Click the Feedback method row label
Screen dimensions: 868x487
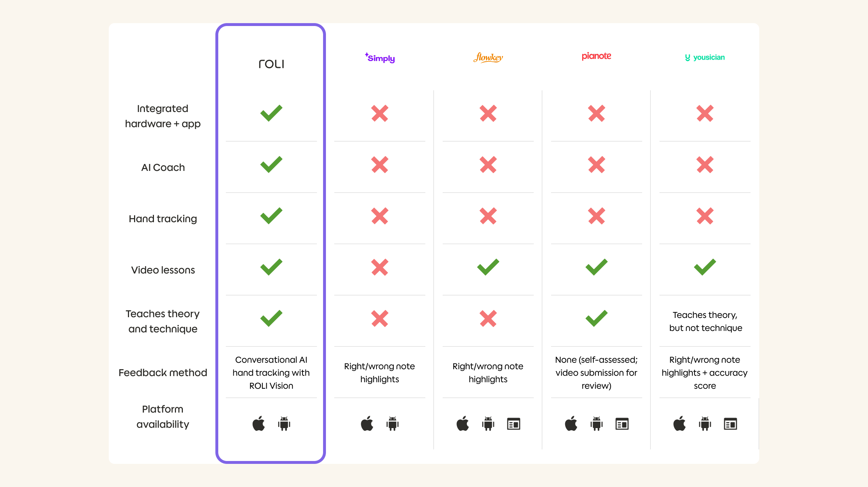[x=163, y=372]
